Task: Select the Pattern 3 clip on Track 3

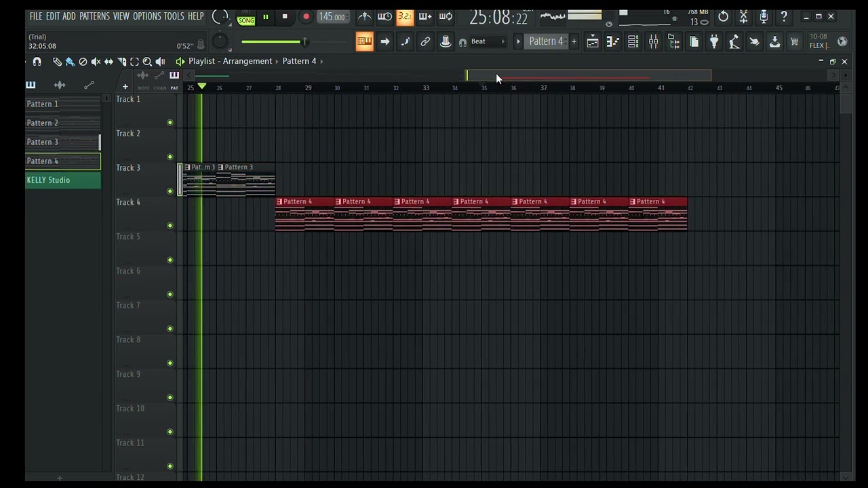Action: click(246, 180)
